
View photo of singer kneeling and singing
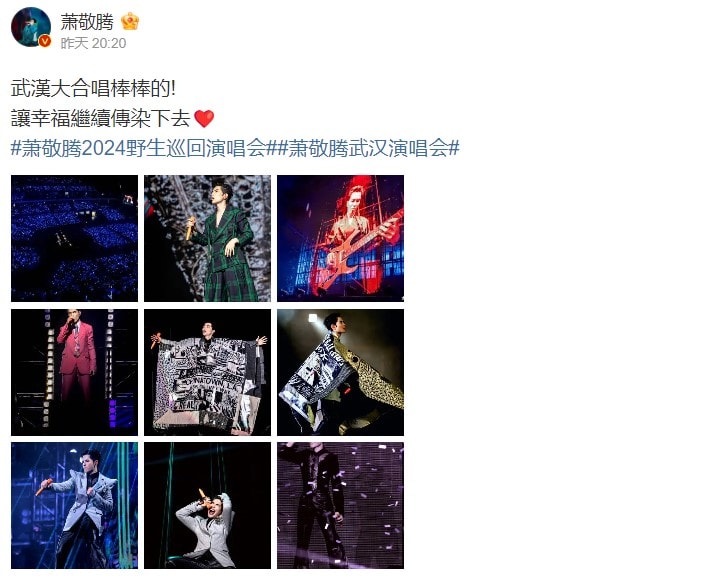[x=207, y=505]
